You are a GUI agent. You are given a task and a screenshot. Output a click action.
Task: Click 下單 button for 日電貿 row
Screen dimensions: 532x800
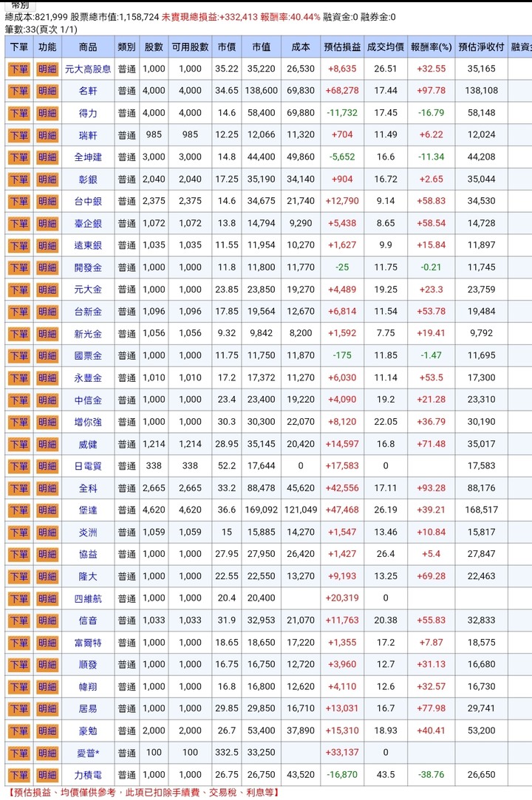tap(19, 466)
